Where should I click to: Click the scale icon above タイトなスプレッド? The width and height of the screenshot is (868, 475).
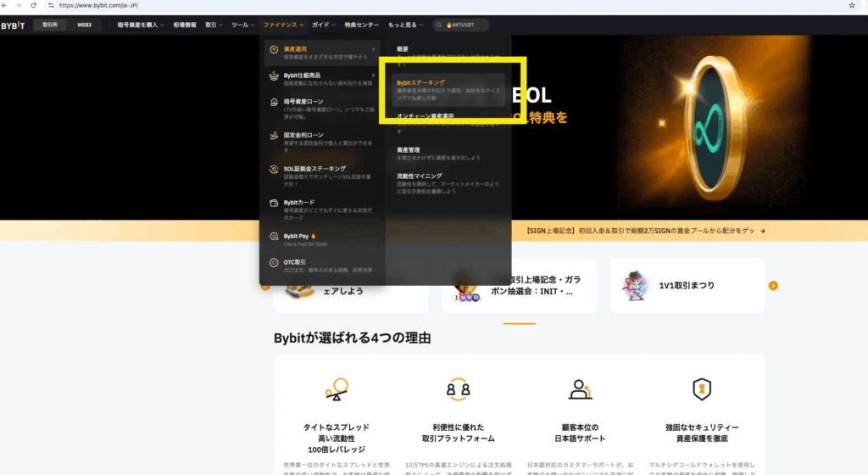(x=337, y=389)
